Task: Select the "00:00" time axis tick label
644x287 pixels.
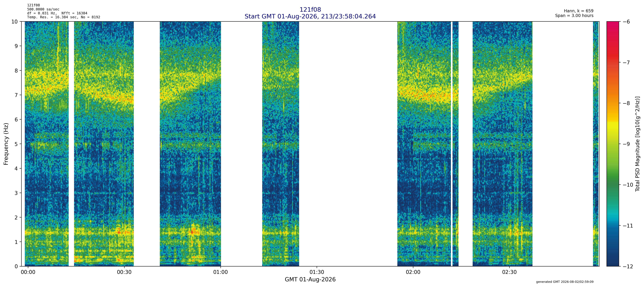Action: click(x=28, y=272)
